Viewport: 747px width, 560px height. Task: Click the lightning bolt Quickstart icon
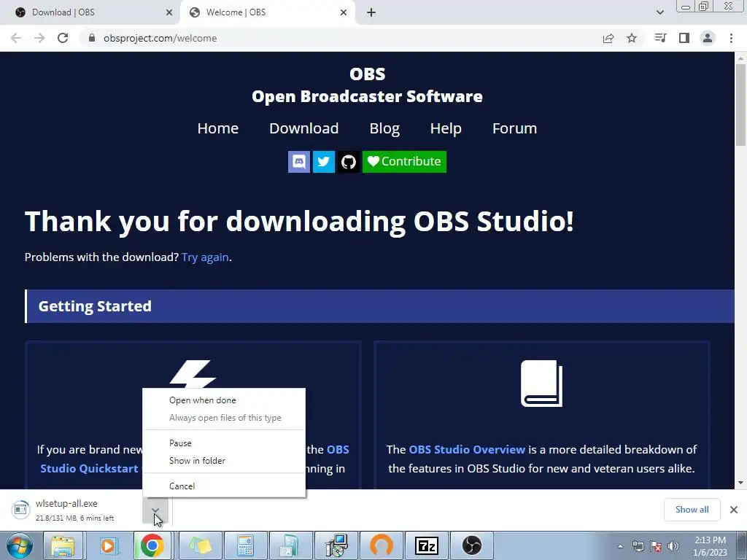coord(193,374)
